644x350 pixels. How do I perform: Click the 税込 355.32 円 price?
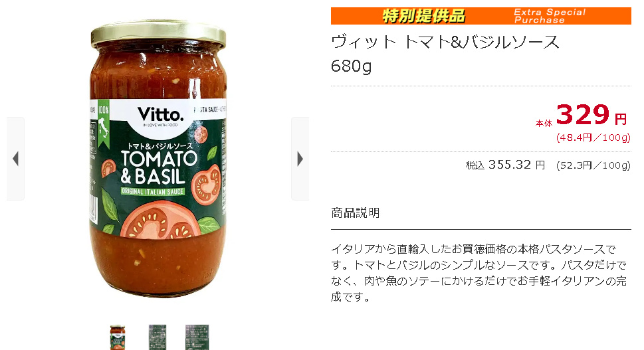tap(506, 165)
